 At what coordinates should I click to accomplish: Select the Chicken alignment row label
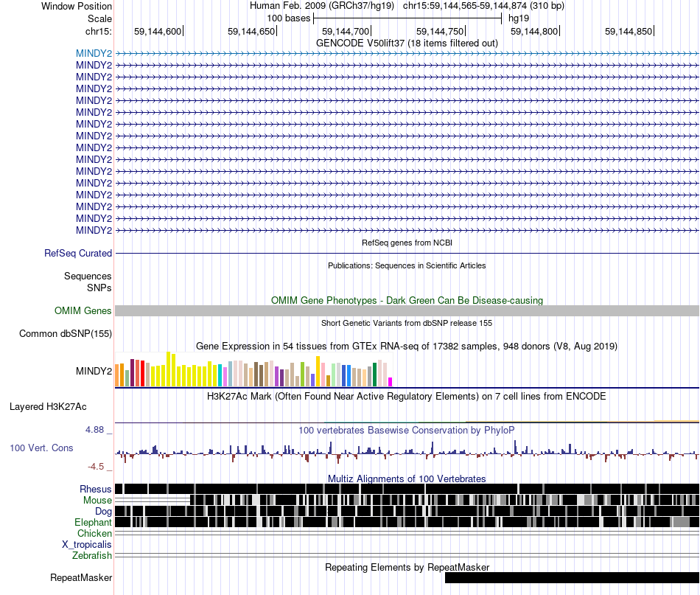(x=94, y=533)
